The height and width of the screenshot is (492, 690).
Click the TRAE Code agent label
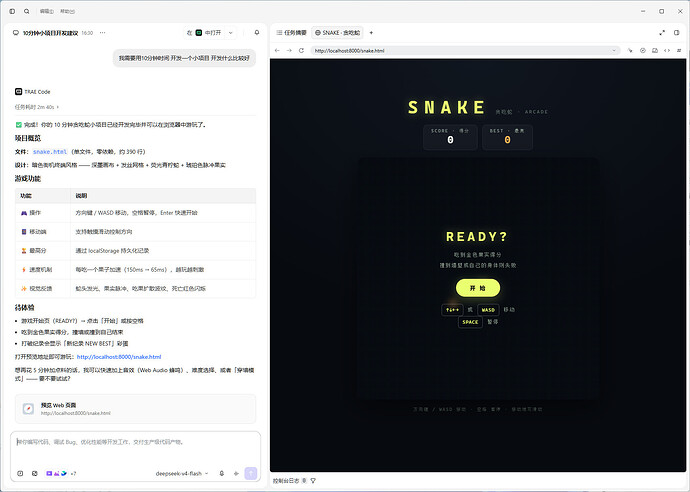(33, 92)
